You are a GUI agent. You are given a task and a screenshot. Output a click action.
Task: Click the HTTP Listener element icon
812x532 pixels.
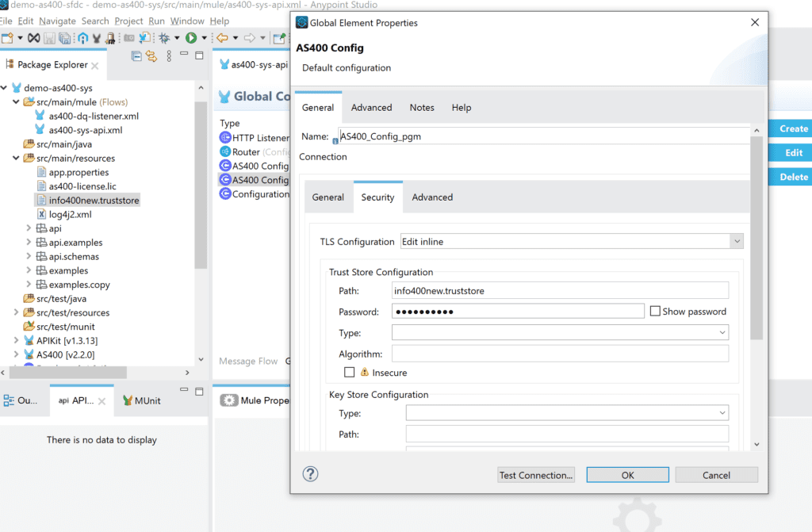[x=224, y=137]
